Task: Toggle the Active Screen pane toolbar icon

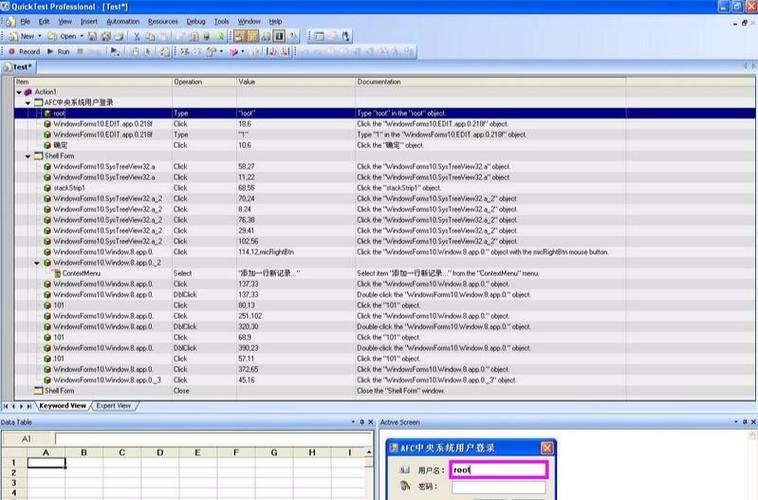Action: (240, 36)
